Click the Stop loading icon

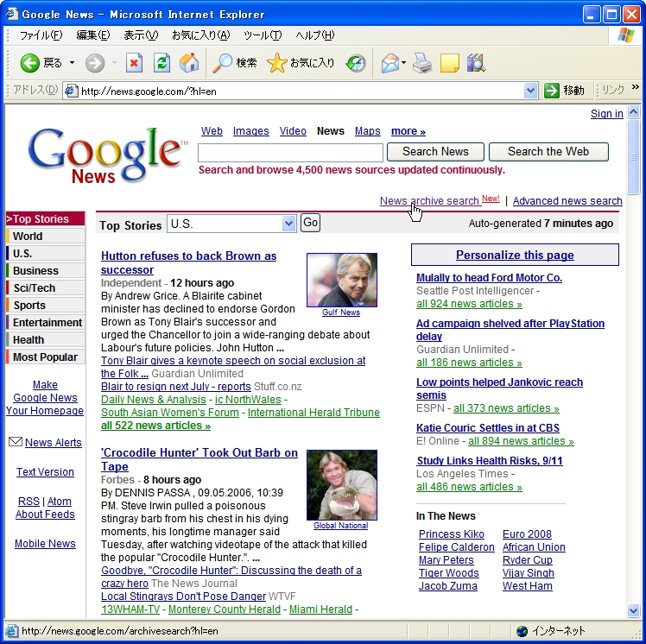click(135, 63)
